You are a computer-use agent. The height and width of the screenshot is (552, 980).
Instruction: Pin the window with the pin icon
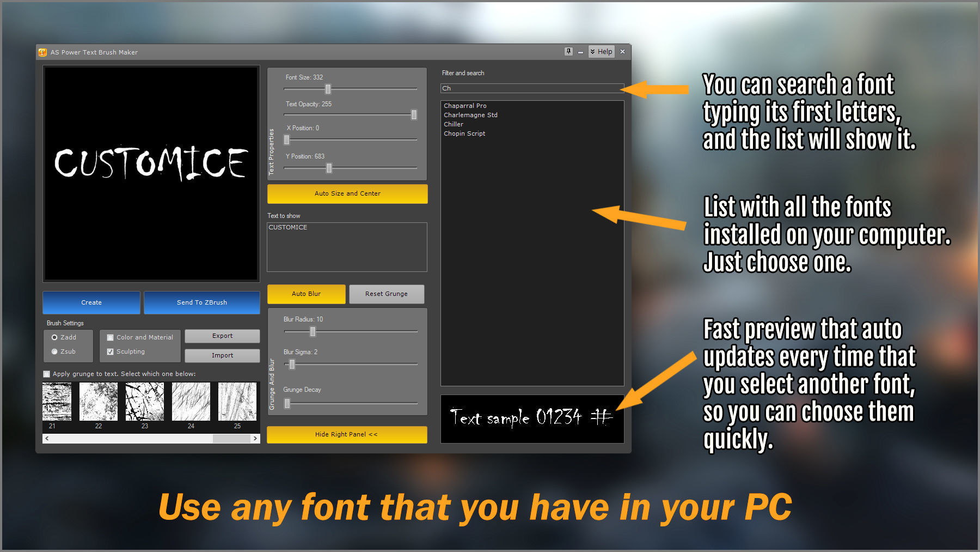[568, 51]
